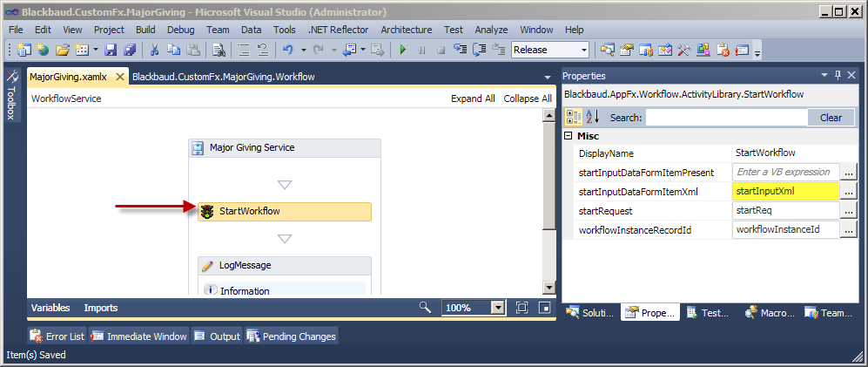Open the 100% zoom level dropdown

click(x=497, y=308)
